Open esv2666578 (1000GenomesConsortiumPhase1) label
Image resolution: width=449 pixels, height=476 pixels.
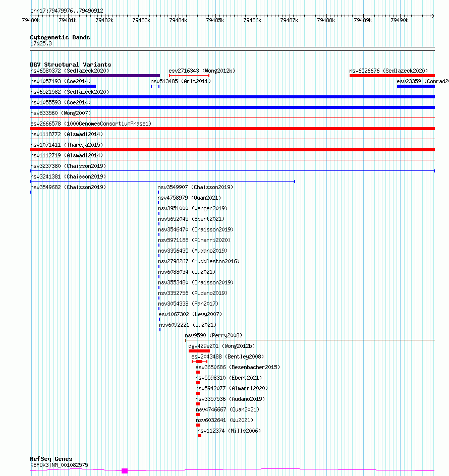point(91,124)
